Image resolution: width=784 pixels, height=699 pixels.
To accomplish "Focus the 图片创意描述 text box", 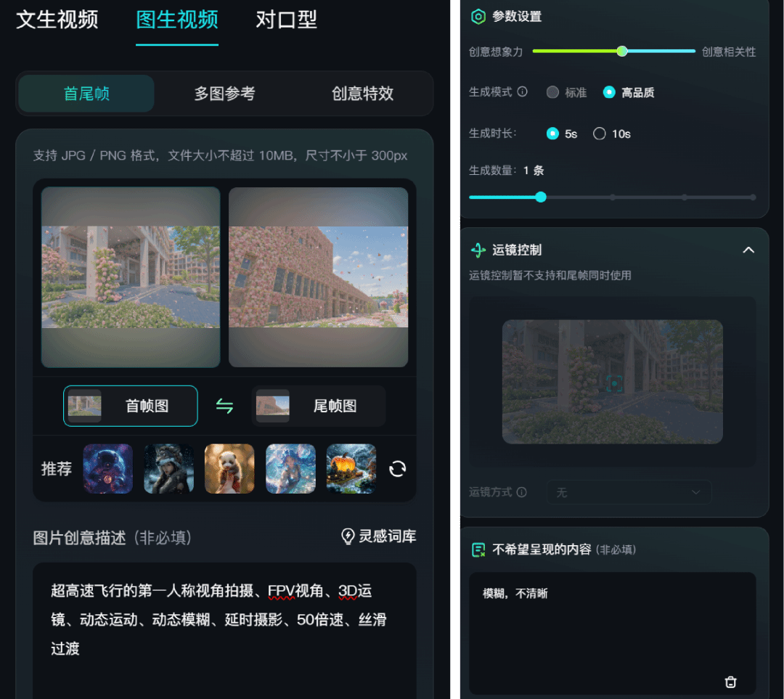I will pyautogui.click(x=224, y=631).
